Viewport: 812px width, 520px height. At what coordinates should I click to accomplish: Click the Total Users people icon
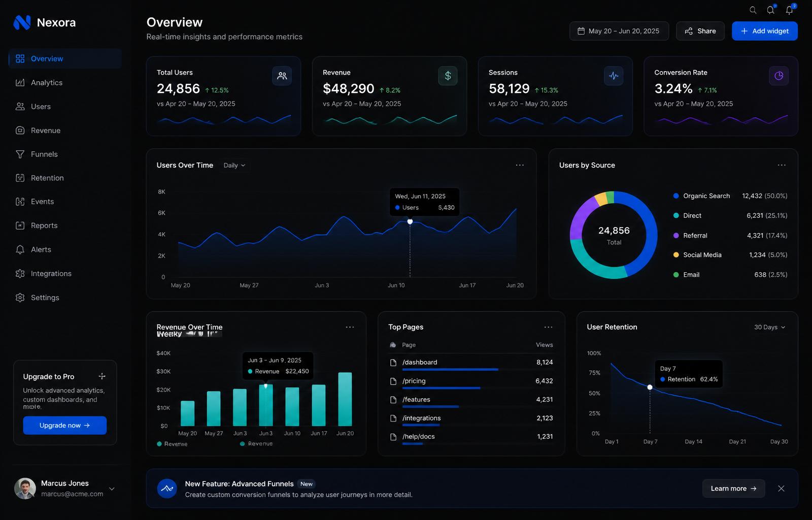(282, 76)
